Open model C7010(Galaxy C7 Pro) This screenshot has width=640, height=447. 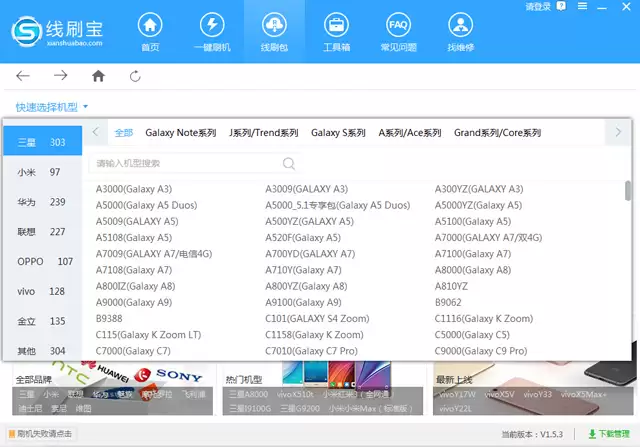pos(311,351)
